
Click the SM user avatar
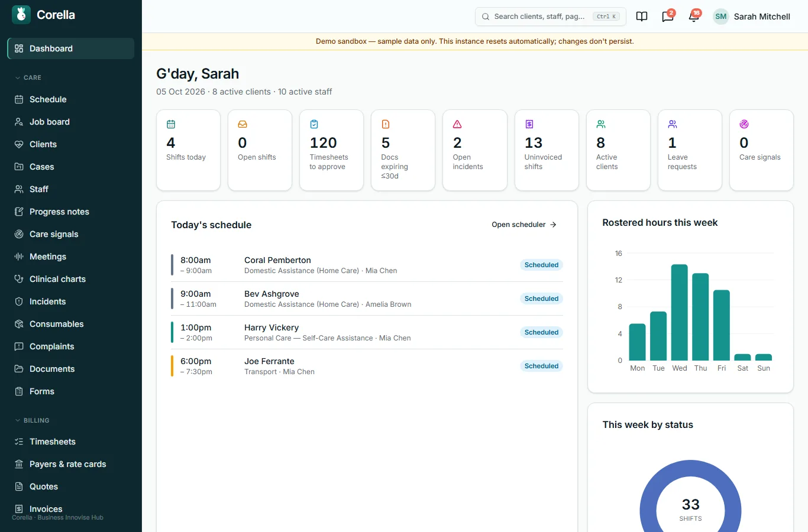720,17
